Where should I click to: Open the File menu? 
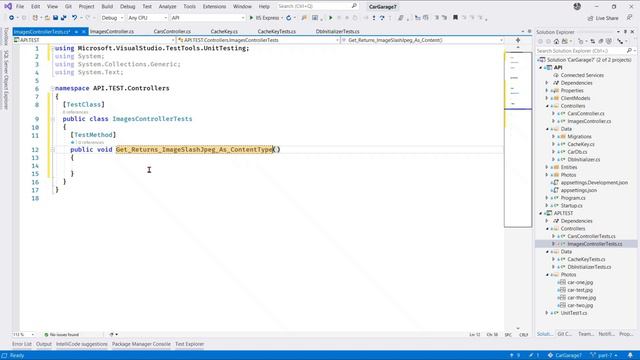20,7
